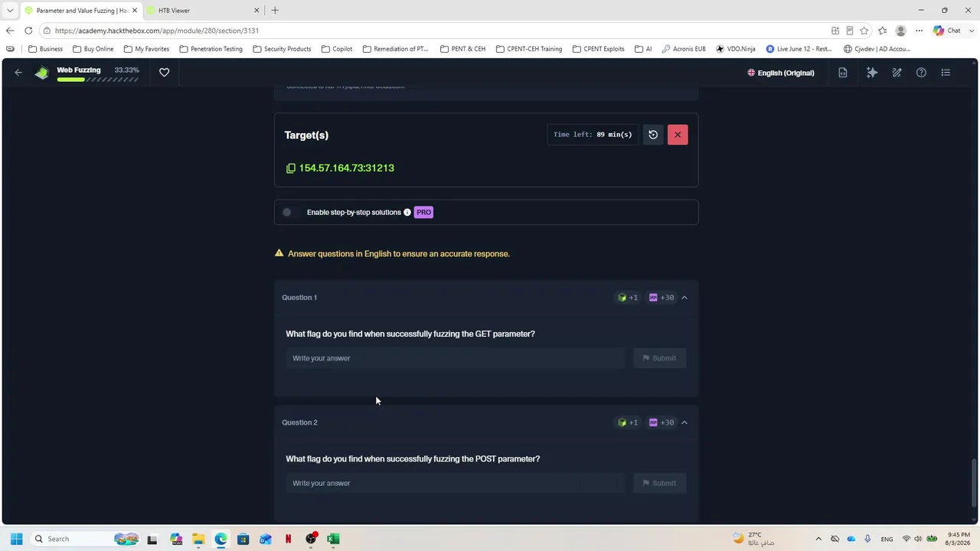980x551 pixels.
Task: Open Excel from the taskbar
Action: pyautogui.click(x=333, y=539)
